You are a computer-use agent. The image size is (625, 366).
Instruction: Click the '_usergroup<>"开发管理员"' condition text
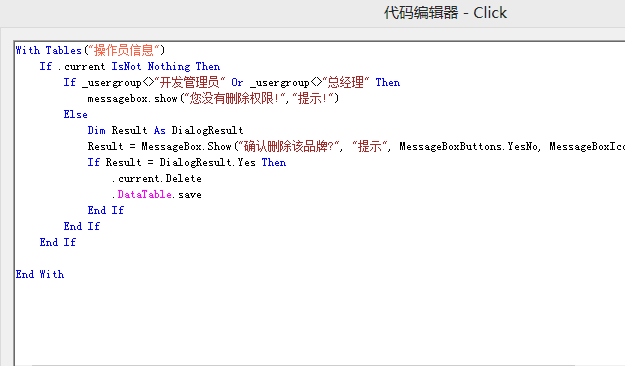[x=154, y=83]
